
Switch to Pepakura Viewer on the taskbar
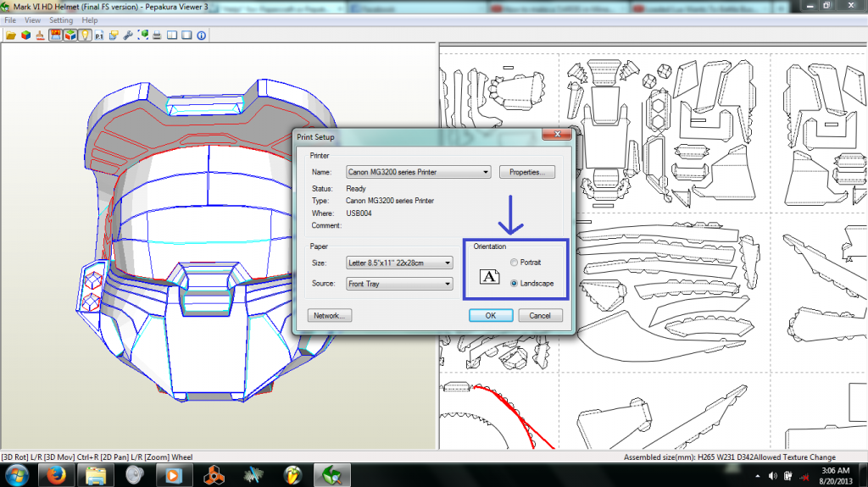(x=332, y=475)
